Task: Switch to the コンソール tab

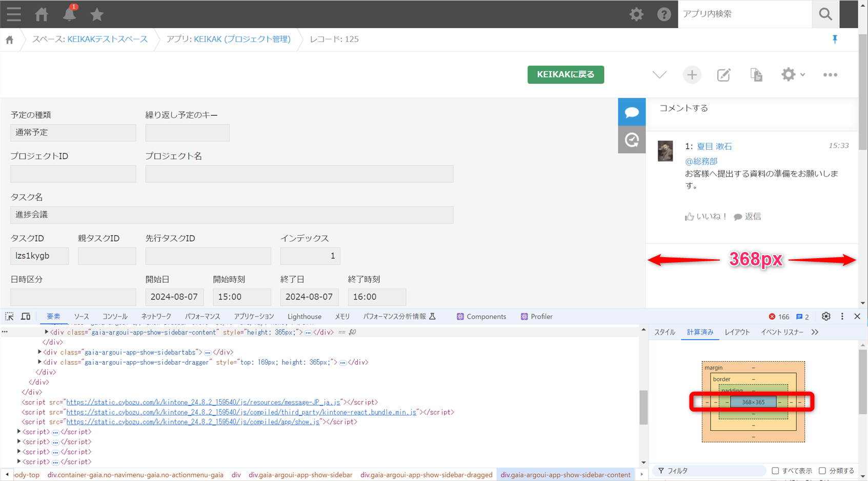Action: [115, 316]
